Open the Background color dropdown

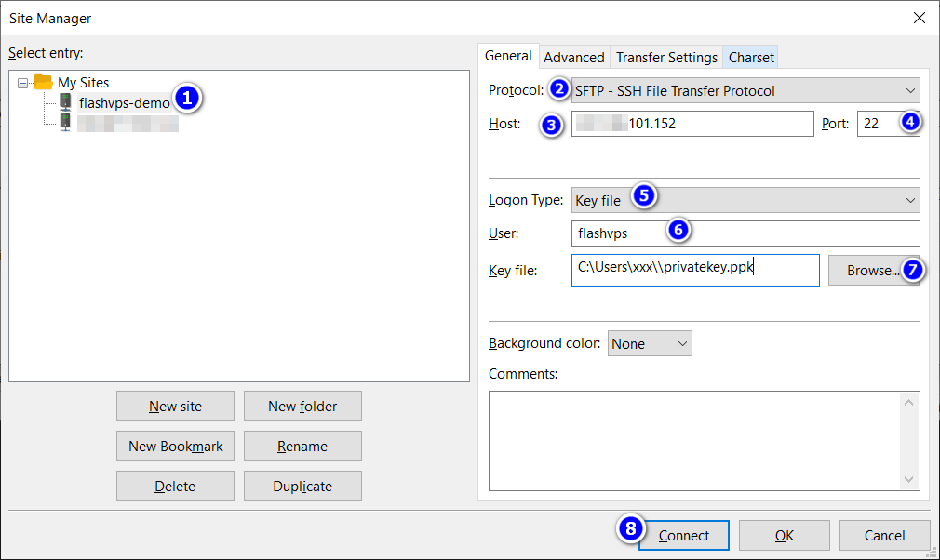coord(650,343)
